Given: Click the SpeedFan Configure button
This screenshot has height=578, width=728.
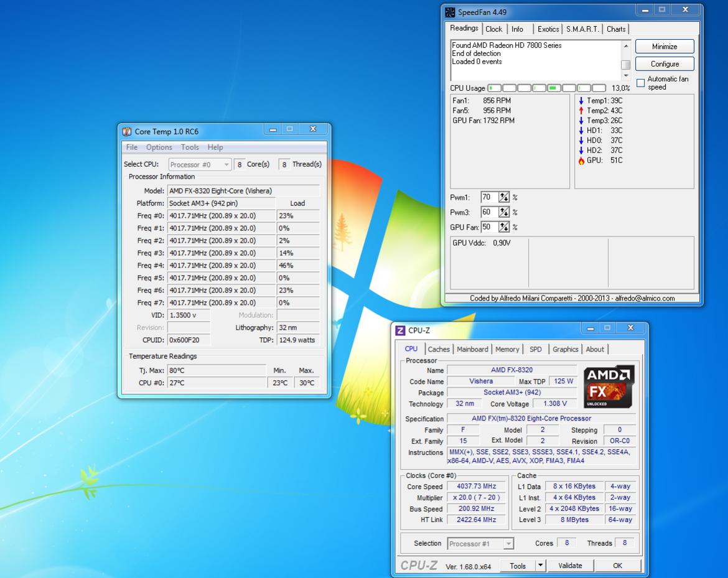Looking at the screenshot, I should pyautogui.click(x=665, y=64).
